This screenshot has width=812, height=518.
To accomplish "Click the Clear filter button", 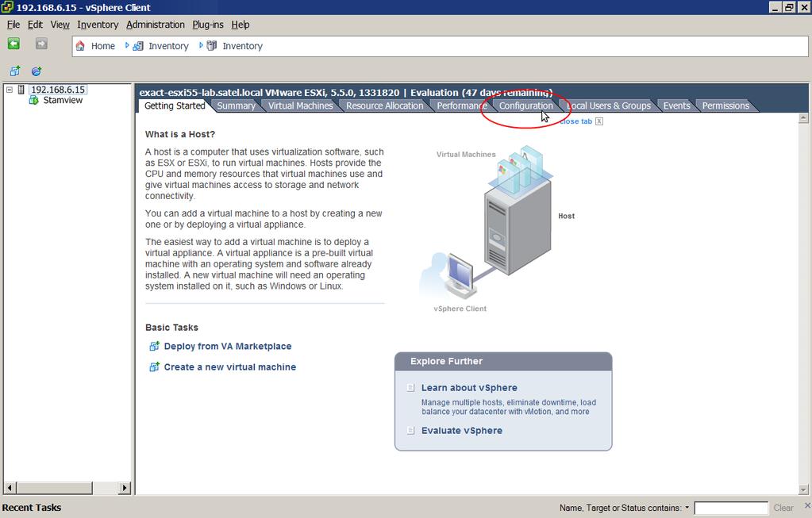I will (x=783, y=508).
